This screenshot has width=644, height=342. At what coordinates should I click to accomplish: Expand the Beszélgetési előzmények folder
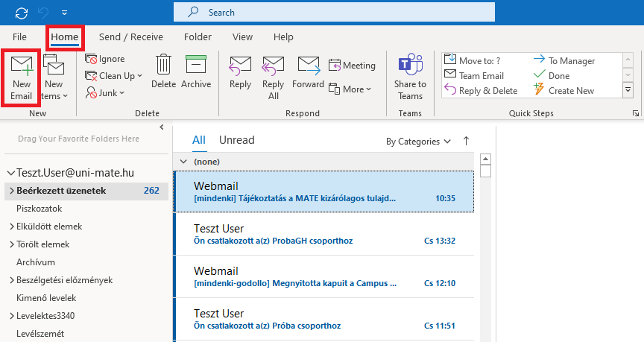click(x=12, y=280)
